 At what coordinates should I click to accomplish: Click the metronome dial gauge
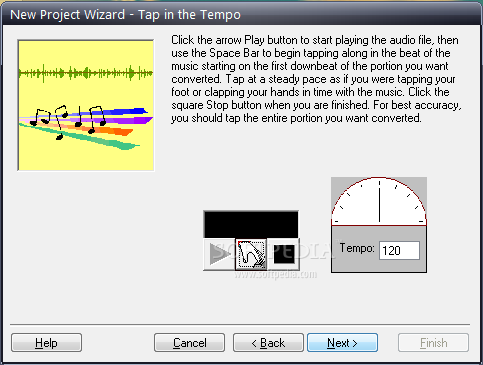coord(379,201)
